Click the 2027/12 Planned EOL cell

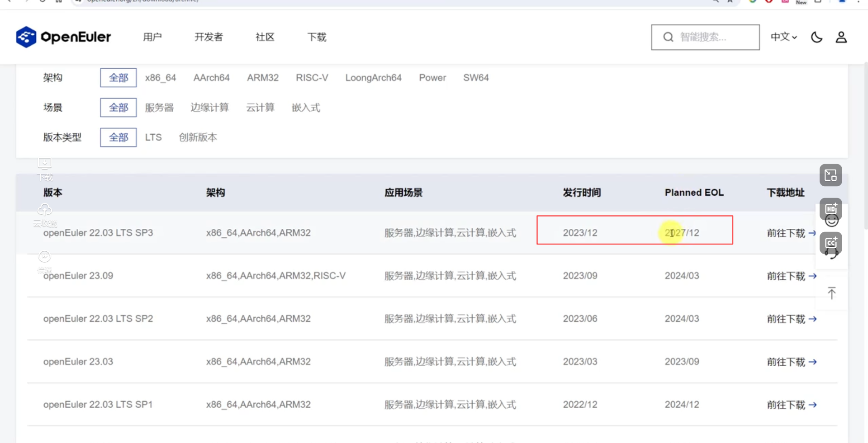point(682,233)
